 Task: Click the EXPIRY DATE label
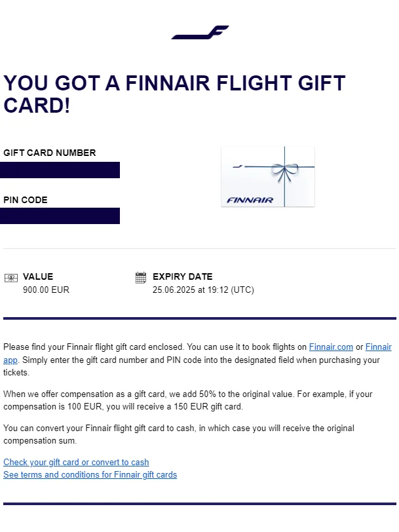point(183,276)
